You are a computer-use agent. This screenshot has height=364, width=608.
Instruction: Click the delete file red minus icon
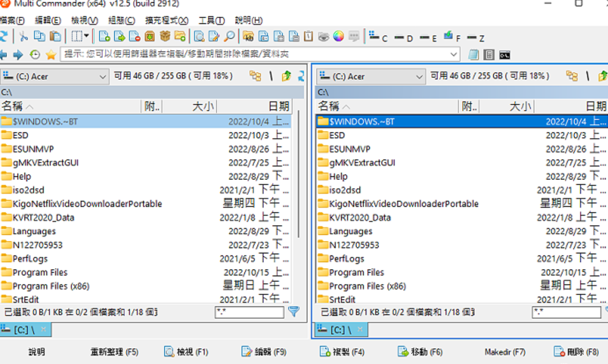tap(134, 36)
